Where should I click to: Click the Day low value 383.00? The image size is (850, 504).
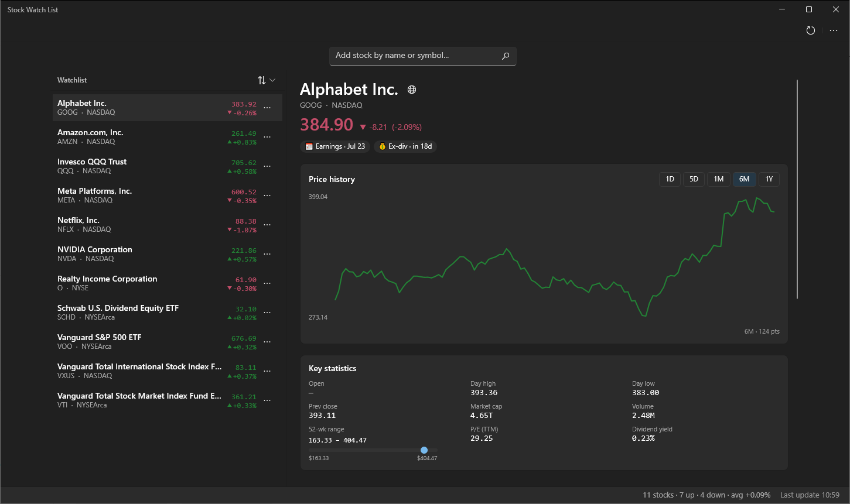coord(646,393)
